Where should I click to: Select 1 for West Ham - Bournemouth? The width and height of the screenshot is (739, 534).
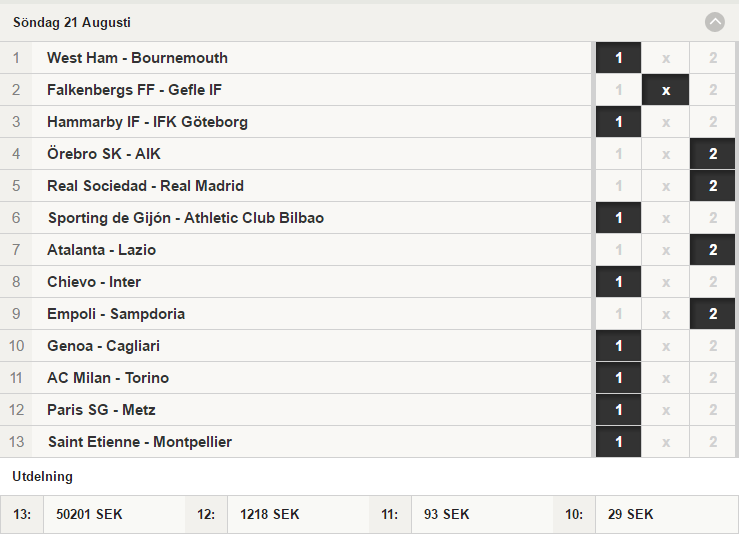618,58
